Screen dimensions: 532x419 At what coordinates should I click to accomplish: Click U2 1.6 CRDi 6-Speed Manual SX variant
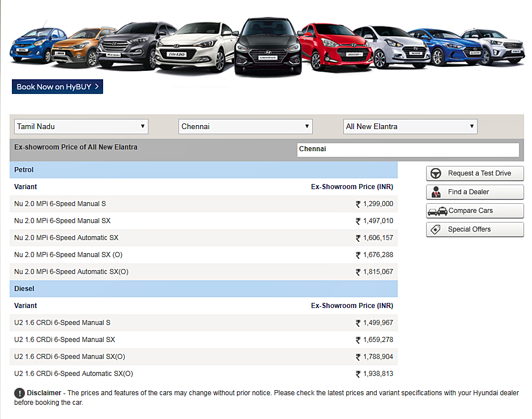coord(65,340)
